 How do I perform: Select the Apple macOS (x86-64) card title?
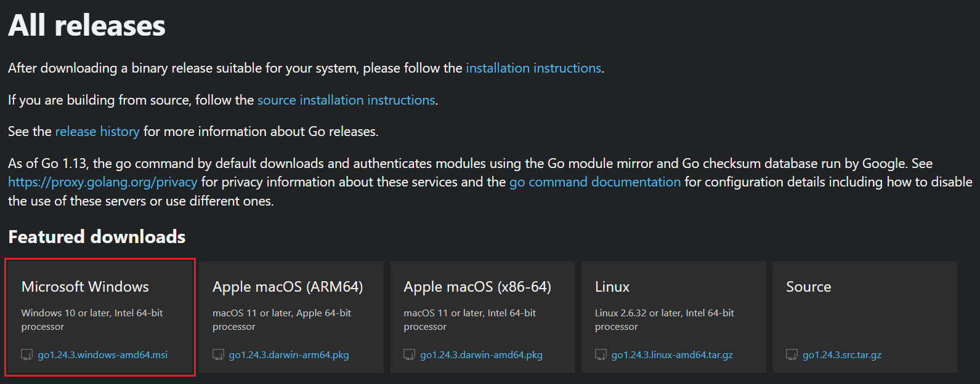coord(477,287)
